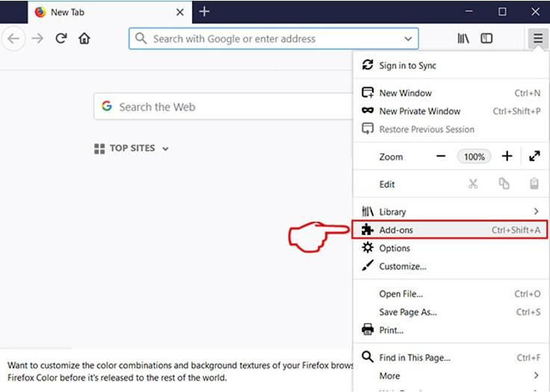Click the Google logo in search box
550x392 pixels.
pyautogui.click(x=107, y=106)
